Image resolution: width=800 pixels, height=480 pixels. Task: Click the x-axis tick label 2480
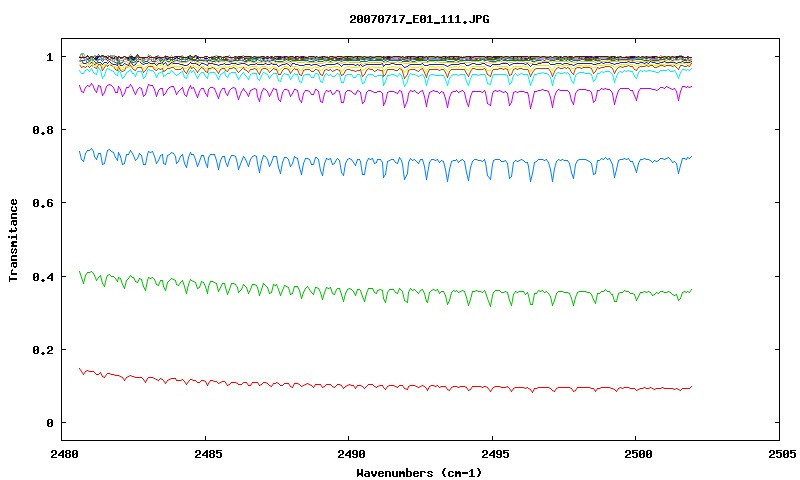(x=64, y=453)
